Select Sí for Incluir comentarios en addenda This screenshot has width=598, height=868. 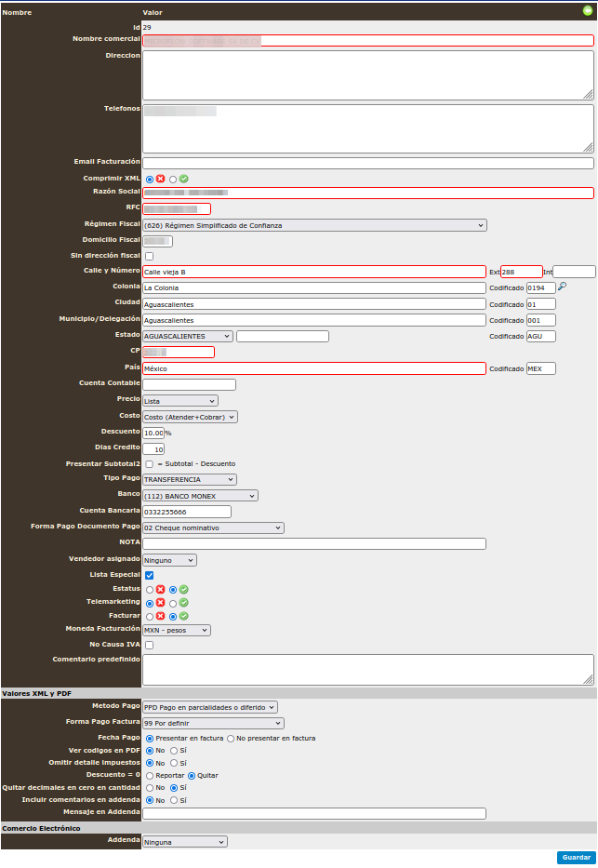(x=174, y=800)
